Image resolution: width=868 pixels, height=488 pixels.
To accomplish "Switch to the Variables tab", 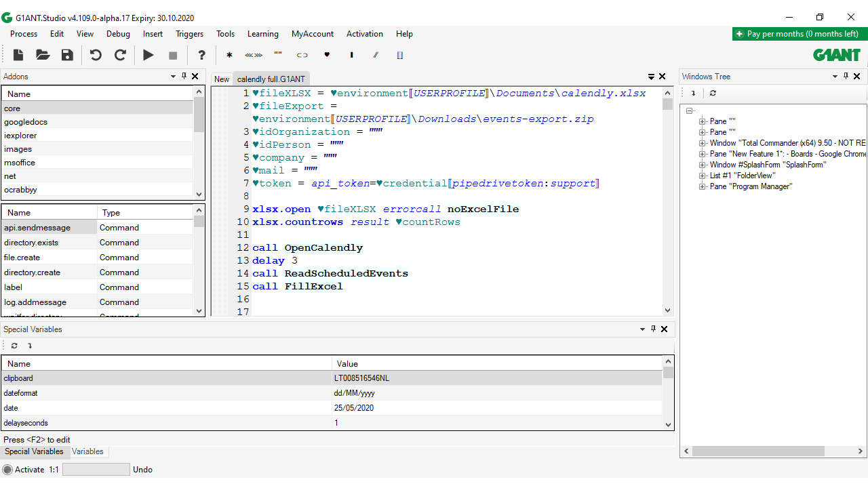I will pyautogui.click(x=87, y=451).
